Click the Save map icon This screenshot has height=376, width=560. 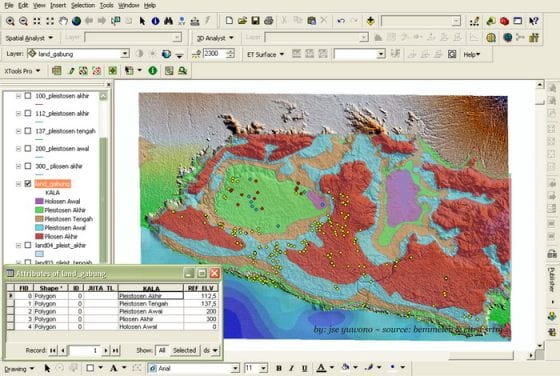[255, 21]
